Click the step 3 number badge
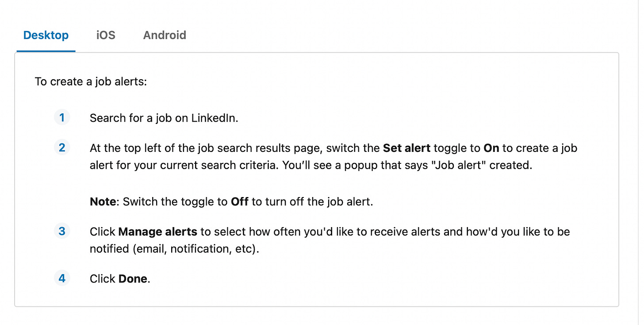This screenshot has width=644, height=325. tap(62, 231)
